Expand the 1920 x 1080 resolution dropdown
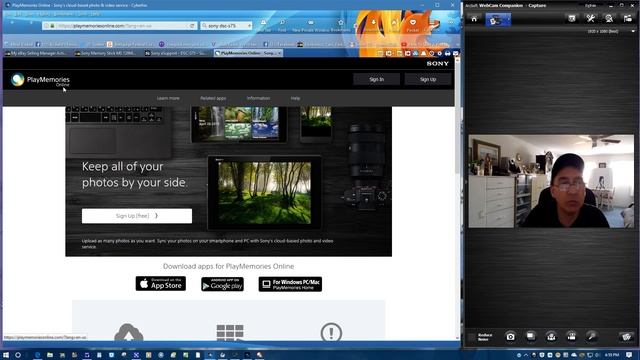640x360 pixels. point(633,31)
